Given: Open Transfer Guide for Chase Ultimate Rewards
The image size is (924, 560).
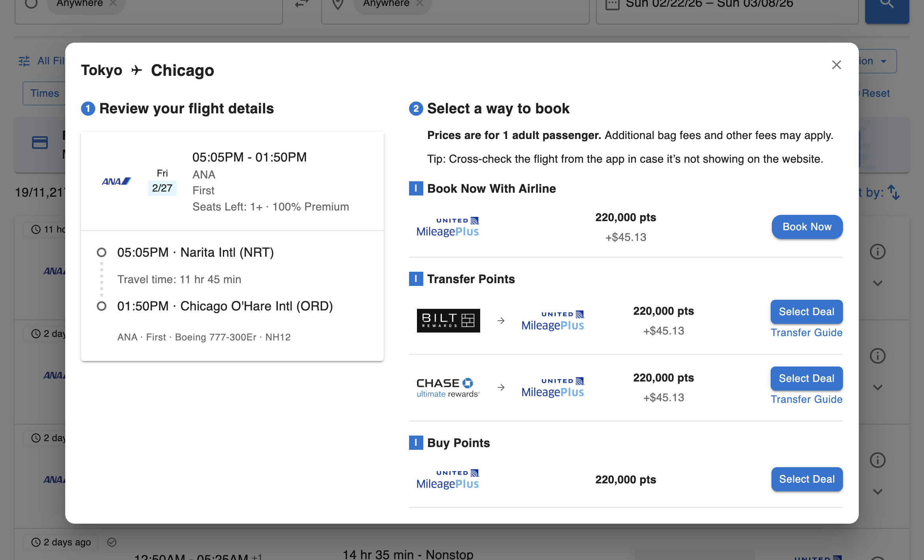Looking at the screenshot, I should [806, 399].
